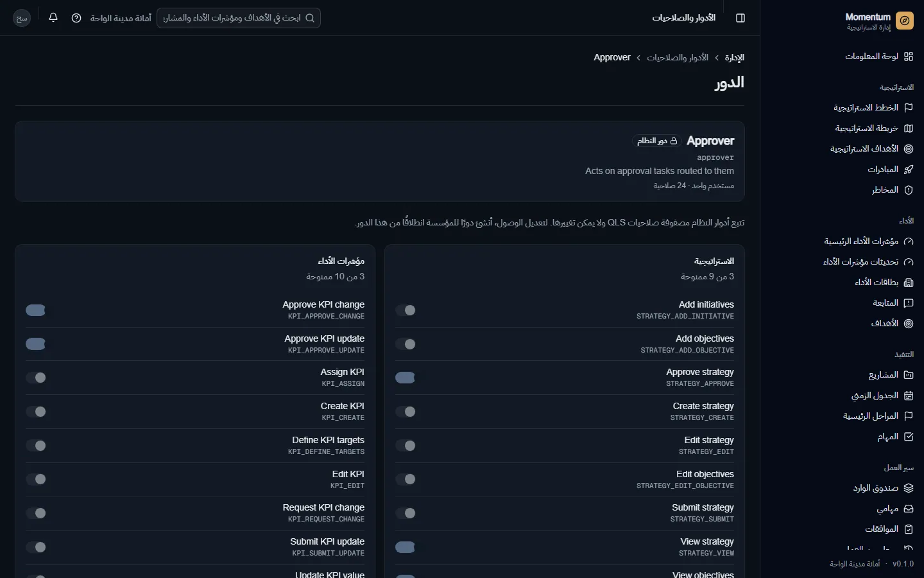
Task: Click the KPI_DEFINE_TARGETS permission code text
Action: 326,451
